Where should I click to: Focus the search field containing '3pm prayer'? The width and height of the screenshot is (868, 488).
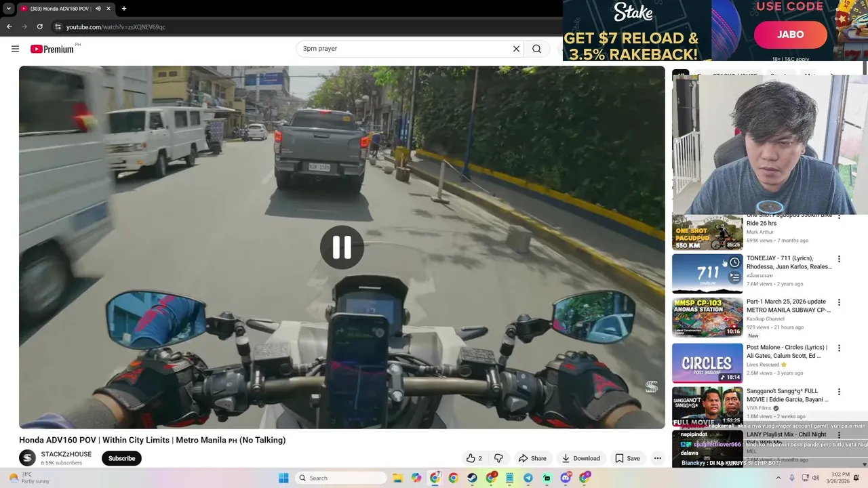404,49
